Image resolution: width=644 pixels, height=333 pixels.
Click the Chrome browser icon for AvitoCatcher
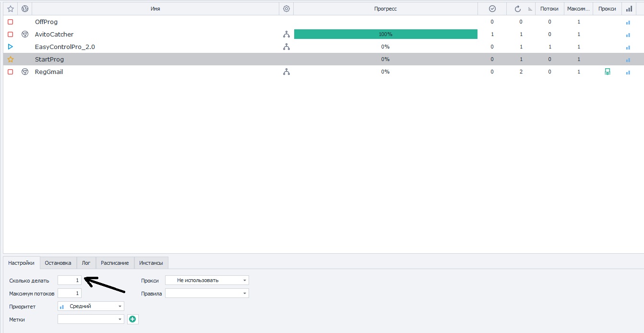coord(25,35)
